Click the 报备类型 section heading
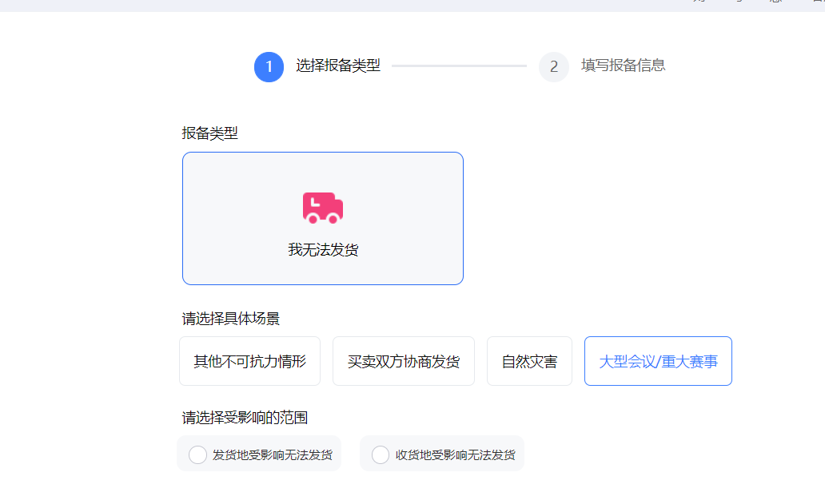Image resolution: width=825 pixels, height=504 pixels. point(209,133)
